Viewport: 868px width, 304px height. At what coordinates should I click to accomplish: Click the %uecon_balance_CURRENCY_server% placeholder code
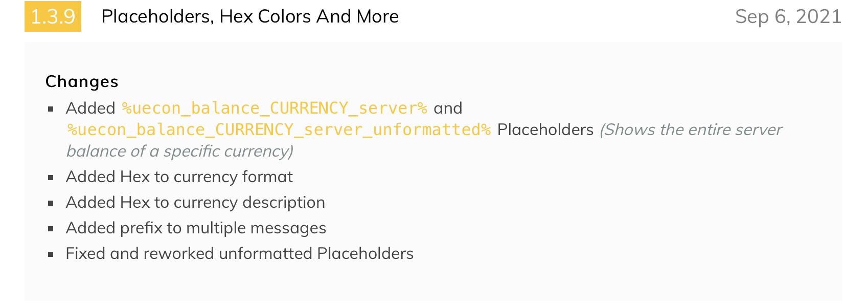(274, 108)
